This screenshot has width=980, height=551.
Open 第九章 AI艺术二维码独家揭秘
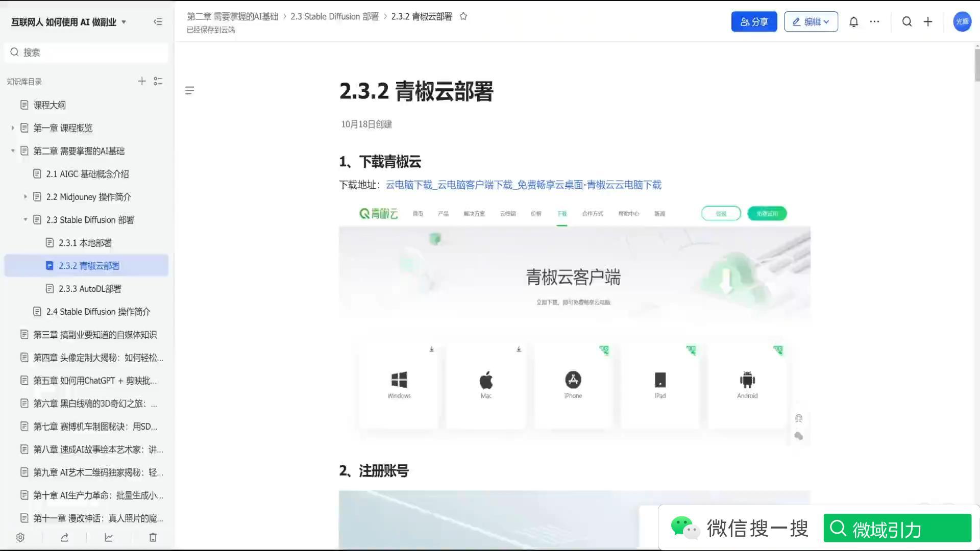tap(86, 472)
